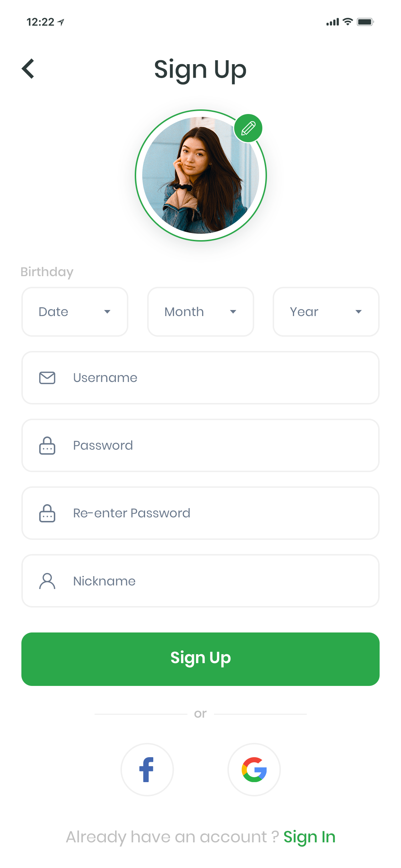Sign up with the Facebook icon
This screenshot has height=868, width=401.
tap(147, 770)
